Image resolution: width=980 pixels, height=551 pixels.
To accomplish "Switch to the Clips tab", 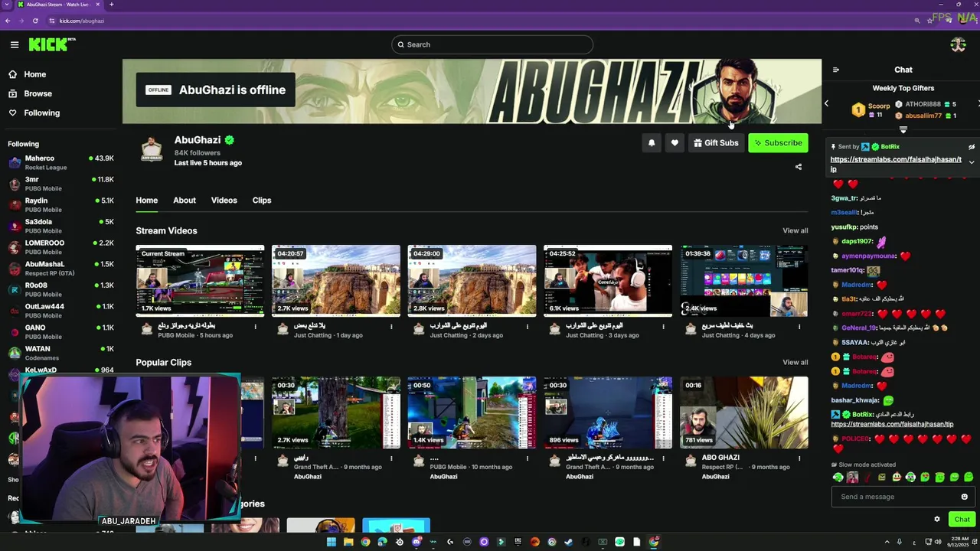I will [262, 201].
